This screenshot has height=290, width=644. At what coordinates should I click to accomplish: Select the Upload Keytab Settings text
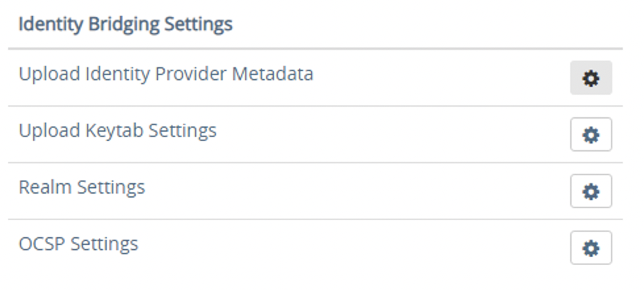tap(117, 130)
